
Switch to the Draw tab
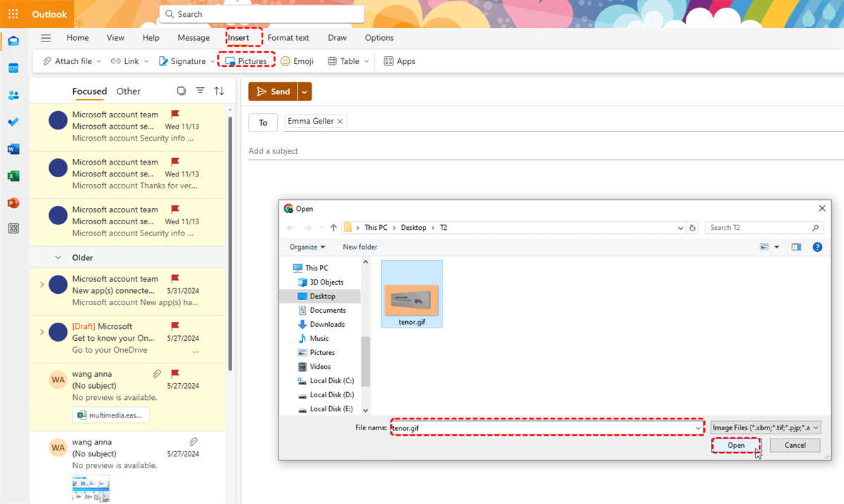[337, 38]
